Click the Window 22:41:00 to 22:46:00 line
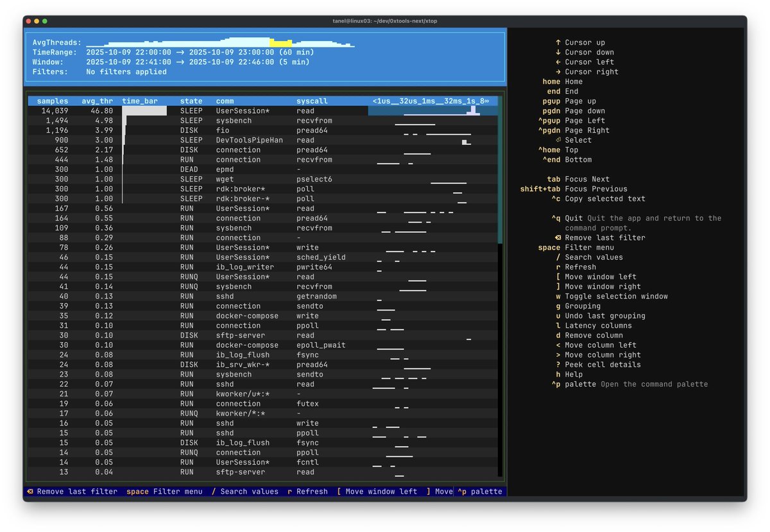 click(171, 62)
